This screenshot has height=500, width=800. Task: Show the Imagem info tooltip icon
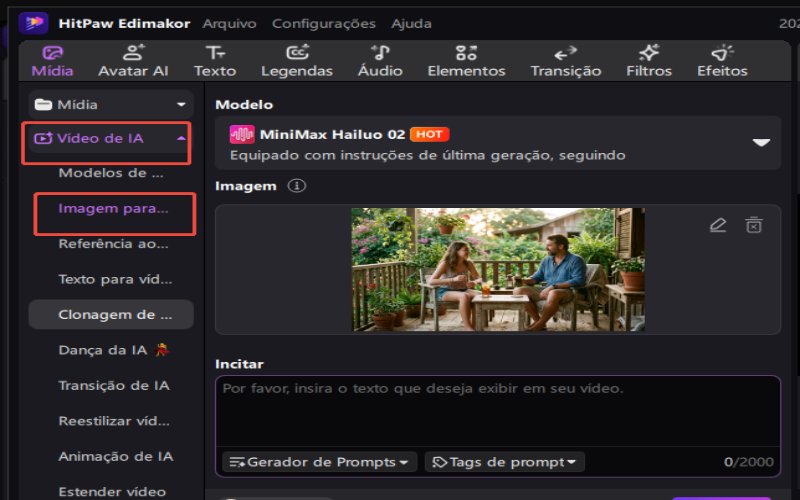click(x=296, y=186)
